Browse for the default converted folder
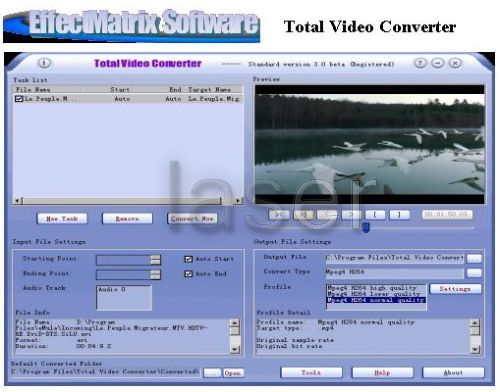Screen dimensions: 500x392 click(212, 373)
